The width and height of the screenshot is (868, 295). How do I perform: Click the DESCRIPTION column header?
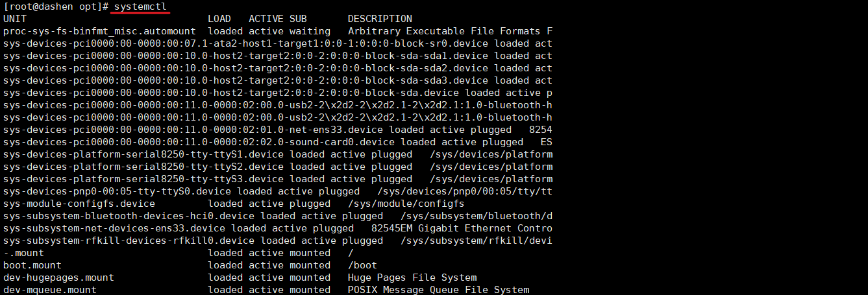380,19
